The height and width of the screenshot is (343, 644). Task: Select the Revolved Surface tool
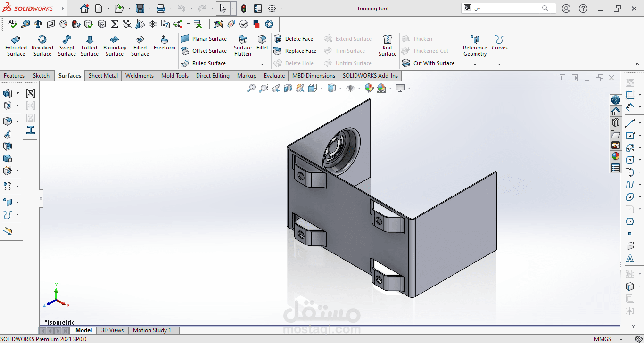coord(42,46)
